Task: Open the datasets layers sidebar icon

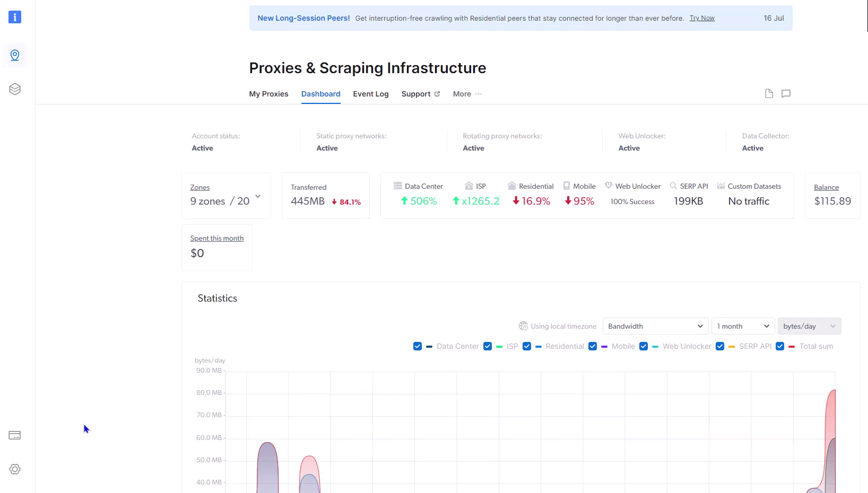Action: point(15,89)
